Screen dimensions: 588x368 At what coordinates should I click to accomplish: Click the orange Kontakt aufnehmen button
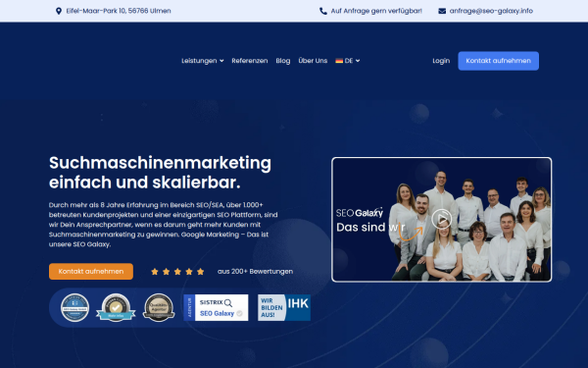tap(91, 272)
